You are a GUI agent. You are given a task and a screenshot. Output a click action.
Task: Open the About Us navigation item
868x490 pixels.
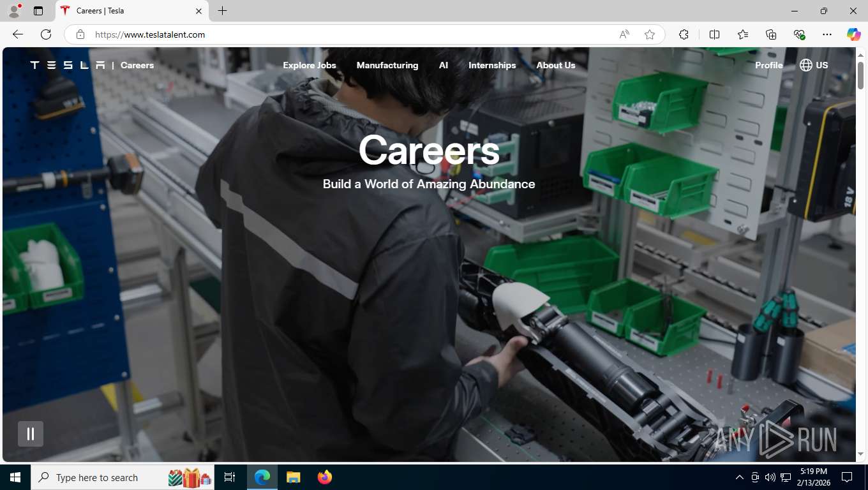pos(556,65)
